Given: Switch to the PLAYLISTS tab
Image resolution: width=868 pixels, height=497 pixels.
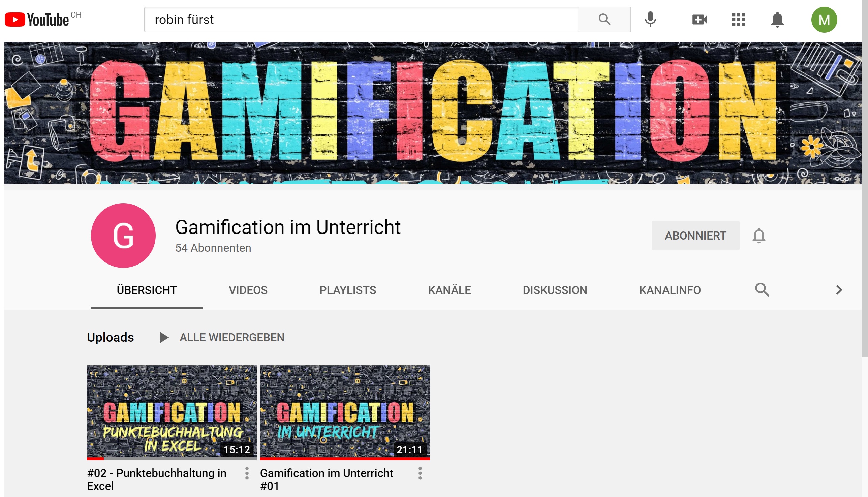Looking at the screenshot, I should click(347, 290).
